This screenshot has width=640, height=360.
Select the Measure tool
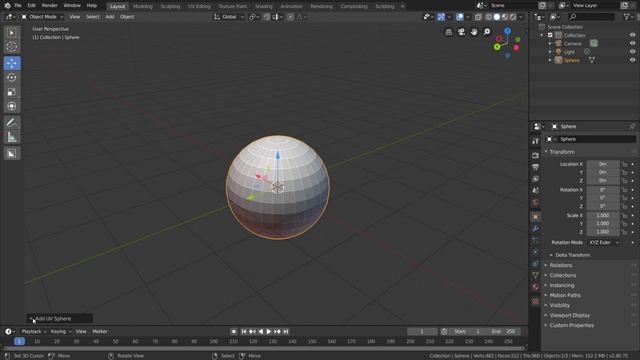coord(12,137)
